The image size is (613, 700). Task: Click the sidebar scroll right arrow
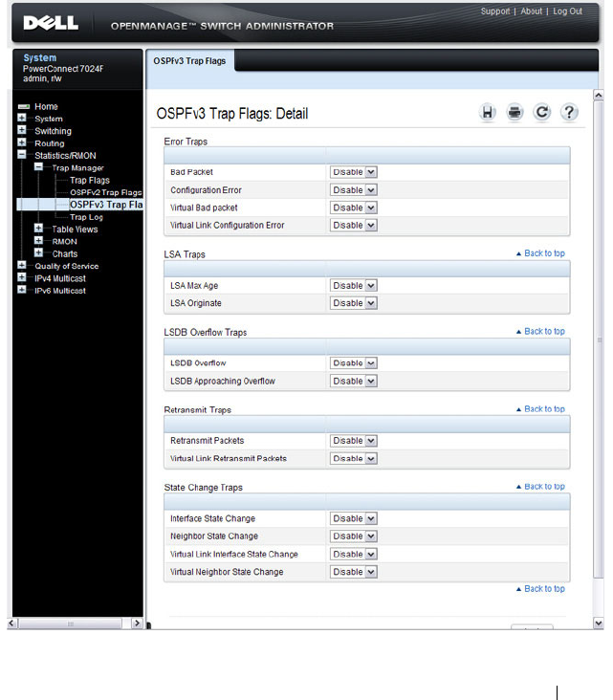click(x=137, y=623)
